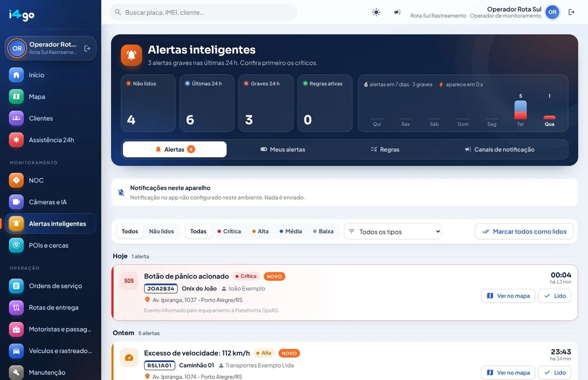Screen dimensions: 588x380
Task: Click the Não lidos stat card
Action: 148,103
